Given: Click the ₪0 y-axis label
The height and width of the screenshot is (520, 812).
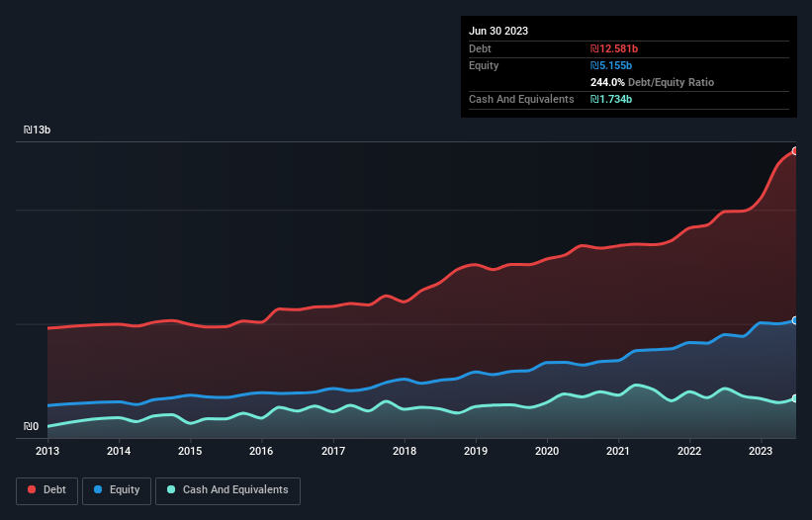Looking at the screenshot, I should point(31,426).
